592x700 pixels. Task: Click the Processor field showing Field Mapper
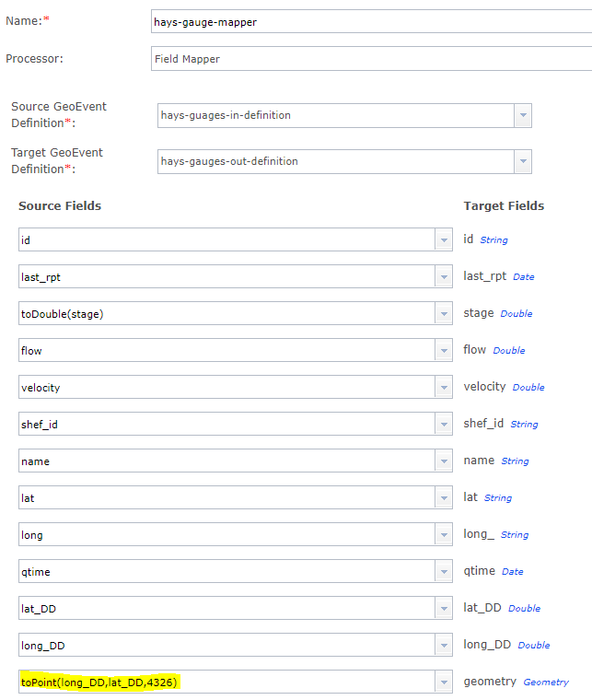(x=368, y=59)
